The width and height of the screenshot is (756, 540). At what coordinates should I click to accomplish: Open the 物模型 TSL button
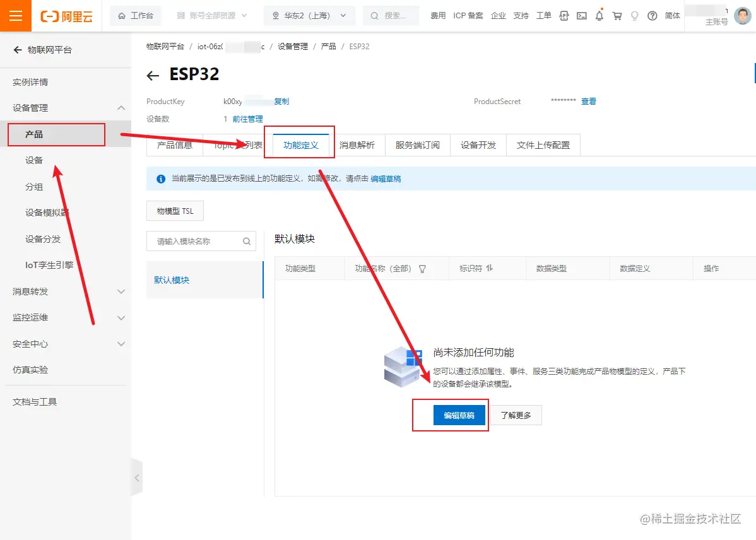coord(175,211)
